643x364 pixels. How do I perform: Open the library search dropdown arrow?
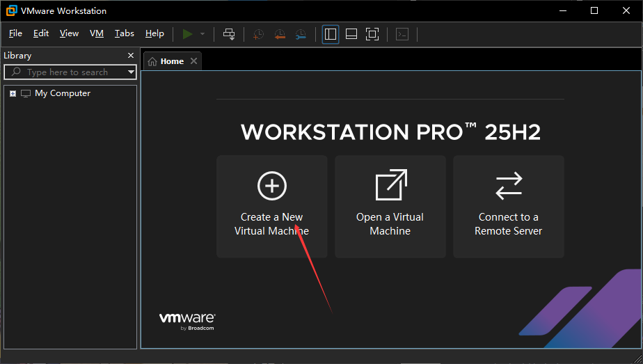(x=132, y=72)
